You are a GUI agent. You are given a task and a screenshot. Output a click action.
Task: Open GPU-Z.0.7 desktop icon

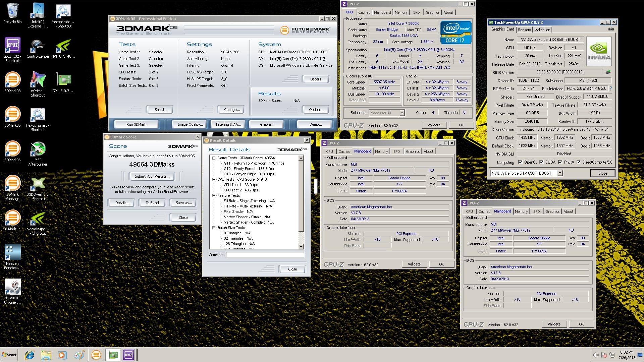tap(63, 82)
